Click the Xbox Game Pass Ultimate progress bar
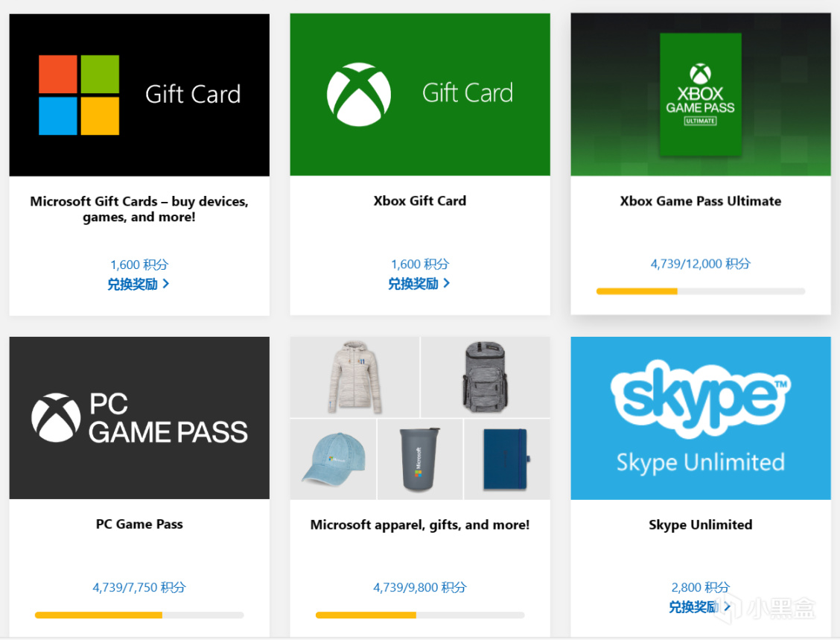Screen dimensions: 840x640 [700, 291]
